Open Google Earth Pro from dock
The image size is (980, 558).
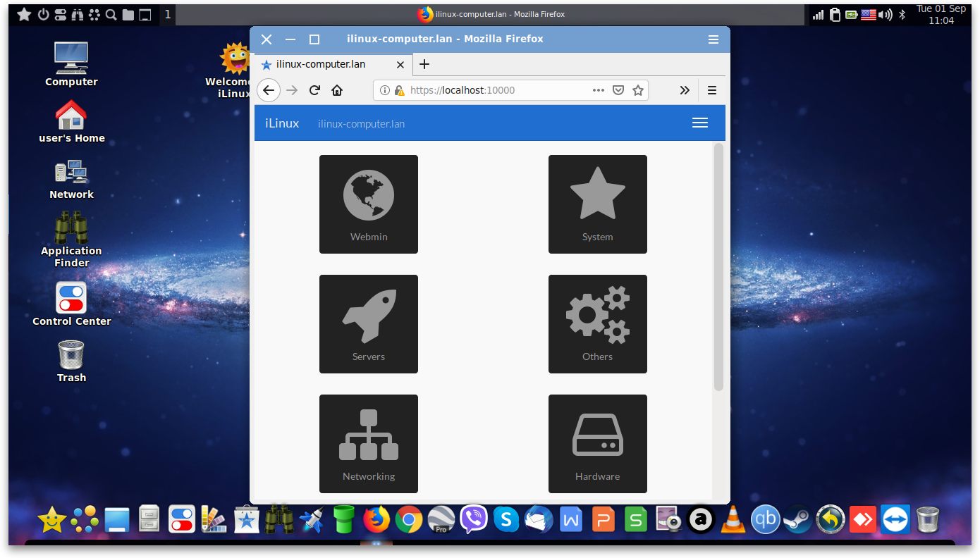(441, 520)
